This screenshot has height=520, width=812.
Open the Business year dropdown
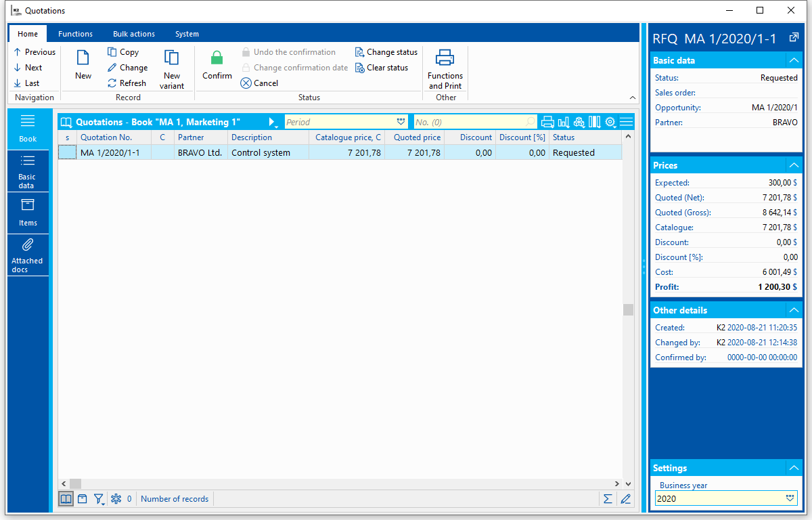click(790, 498)
